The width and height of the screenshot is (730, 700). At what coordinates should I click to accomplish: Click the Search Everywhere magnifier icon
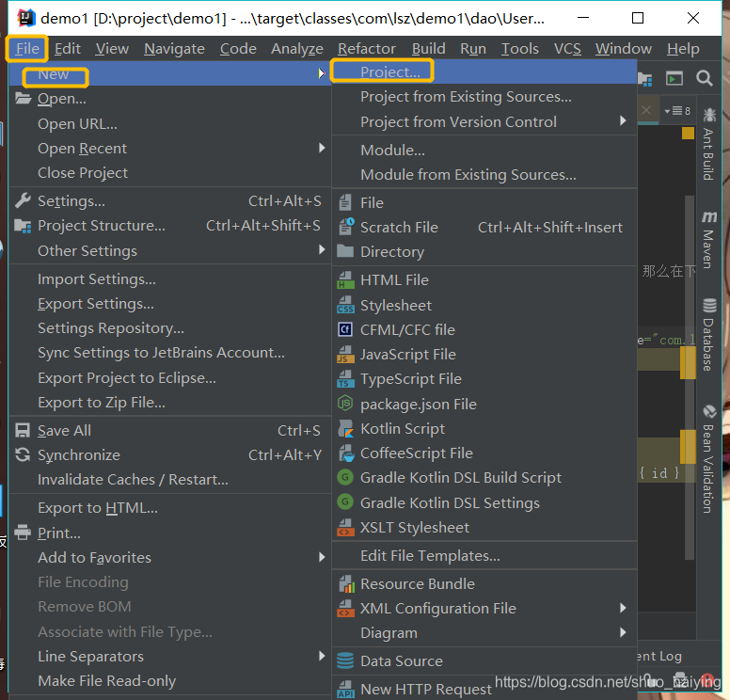[705, 78]
